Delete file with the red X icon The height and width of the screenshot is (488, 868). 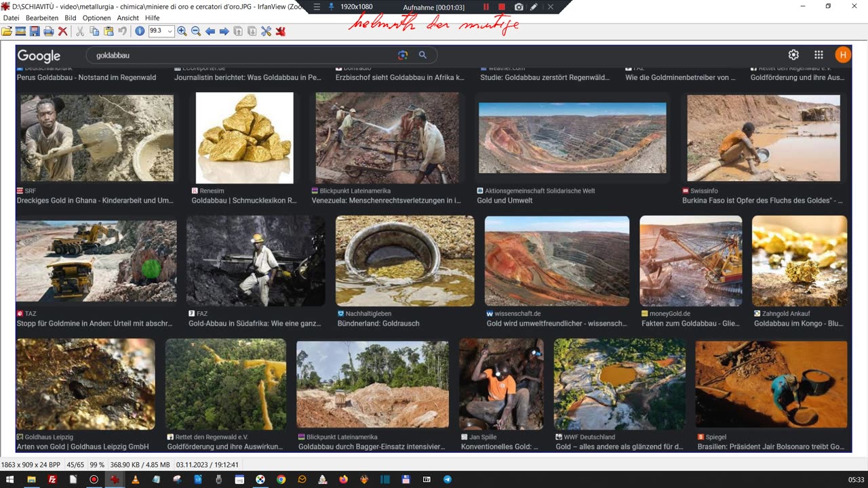pyautogui.click(x=62, y=31)
